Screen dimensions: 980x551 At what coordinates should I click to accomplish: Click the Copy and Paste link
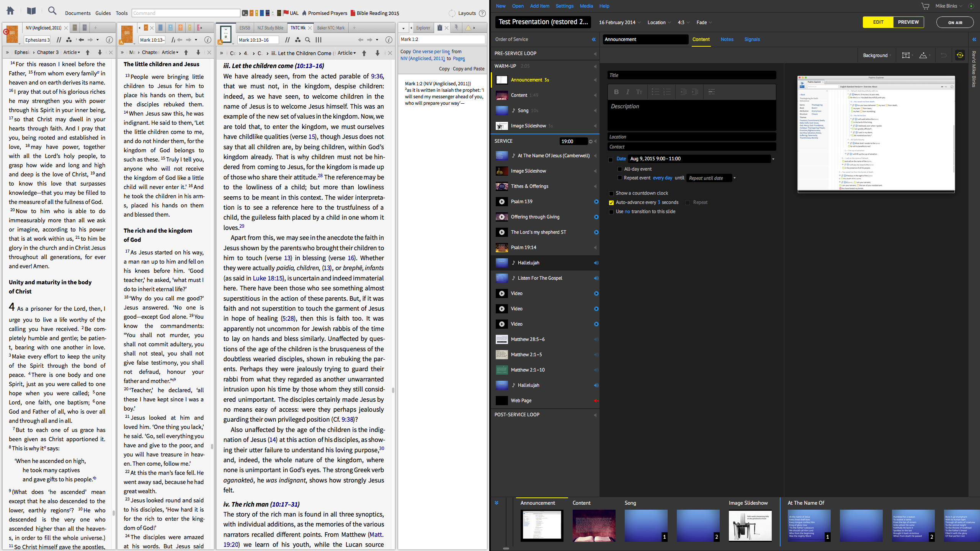pos(468,69)
